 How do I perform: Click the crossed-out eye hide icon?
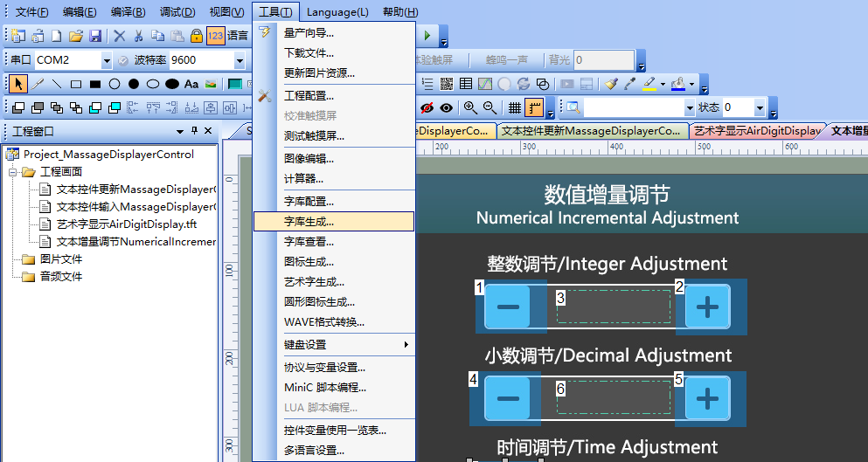click(x=427, y=107)
